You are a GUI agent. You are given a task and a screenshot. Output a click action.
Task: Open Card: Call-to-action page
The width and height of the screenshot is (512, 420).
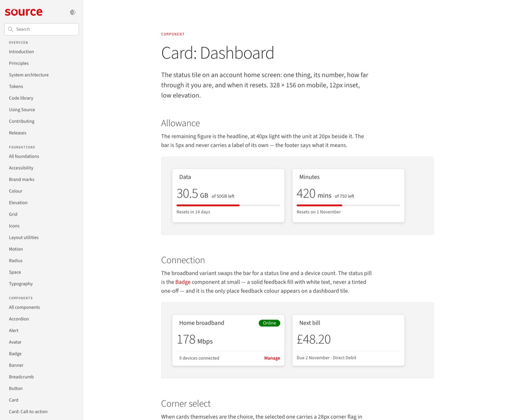[x=29, y=412]
